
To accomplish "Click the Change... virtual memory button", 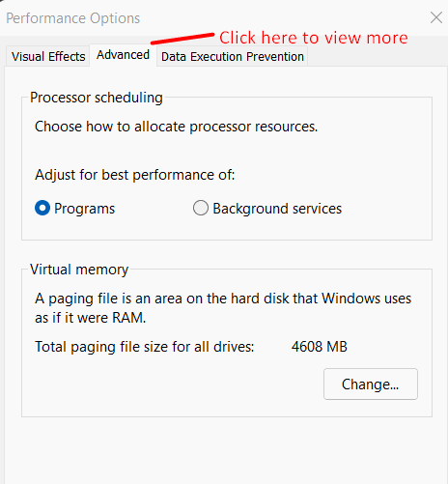I will (371, 384).
